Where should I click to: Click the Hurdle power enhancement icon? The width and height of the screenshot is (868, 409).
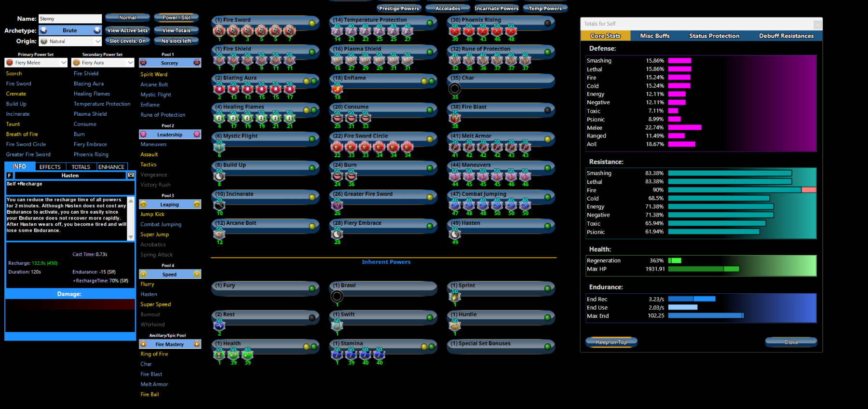point(455,326)
